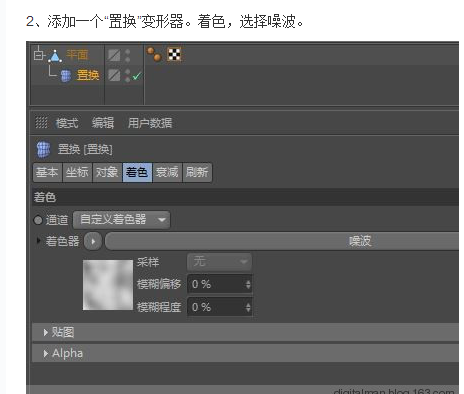Screen dimensions: 464x394
Task: Toggle visibility dots for 置换 row
Action: click(127, 76)
